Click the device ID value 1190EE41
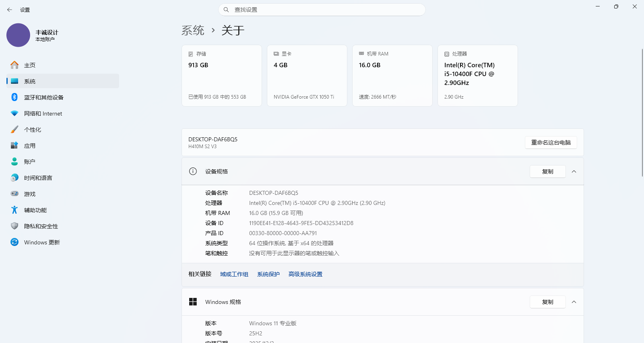644x343 pixels. tap(301, 223)
